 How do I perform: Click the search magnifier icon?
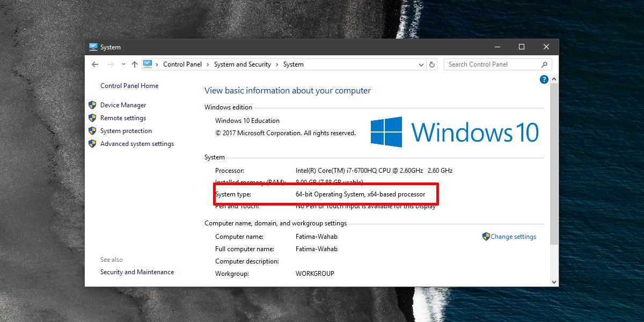[x=545, y=64]
